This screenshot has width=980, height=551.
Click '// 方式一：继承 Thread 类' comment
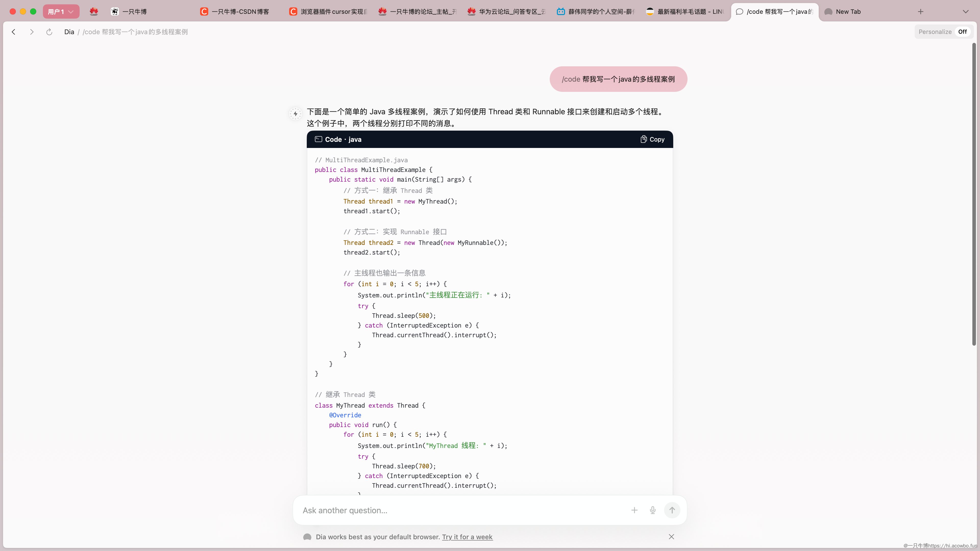[388, 191]
